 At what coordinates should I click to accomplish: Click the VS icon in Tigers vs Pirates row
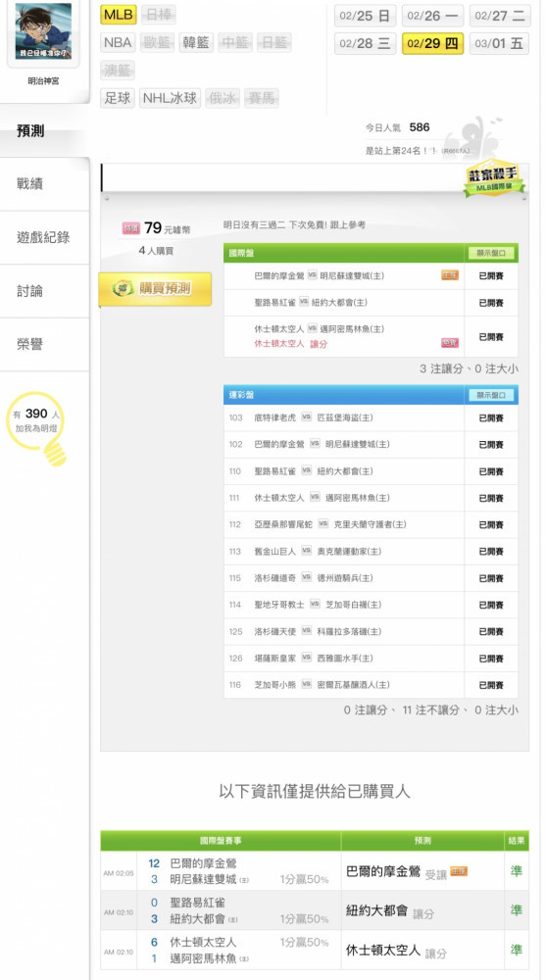tap(307, 416)
